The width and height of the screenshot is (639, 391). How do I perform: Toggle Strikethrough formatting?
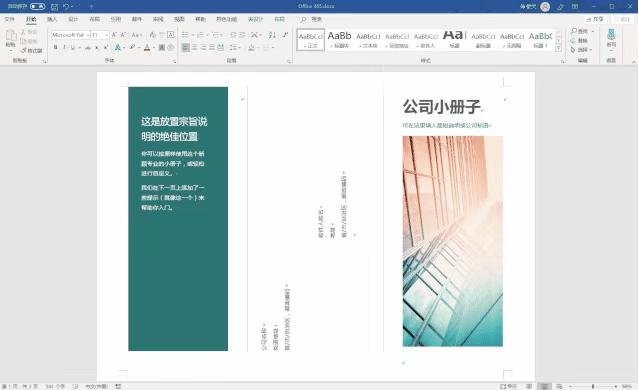click(88, 48)
